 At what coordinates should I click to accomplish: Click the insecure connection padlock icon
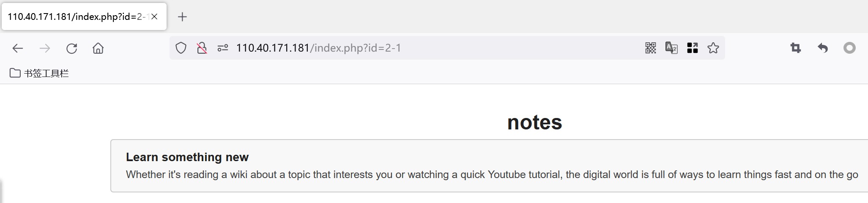click(x=202, y=48)
